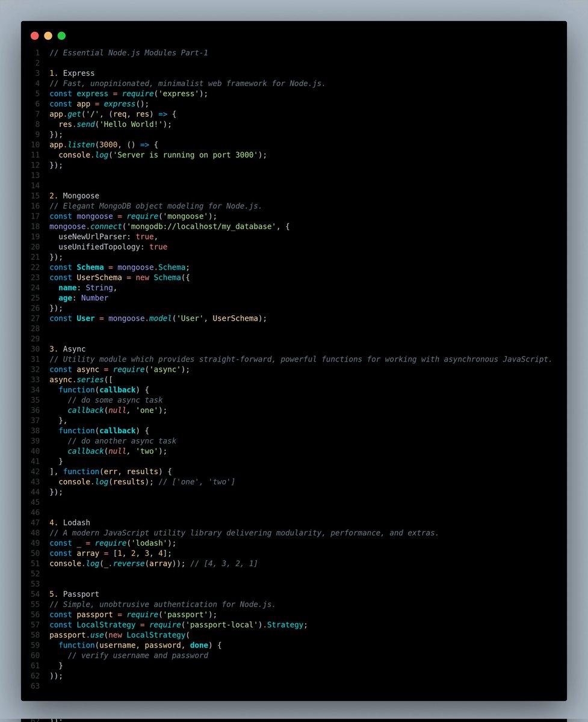Click the '5. Passport' heading

(74, 594)
